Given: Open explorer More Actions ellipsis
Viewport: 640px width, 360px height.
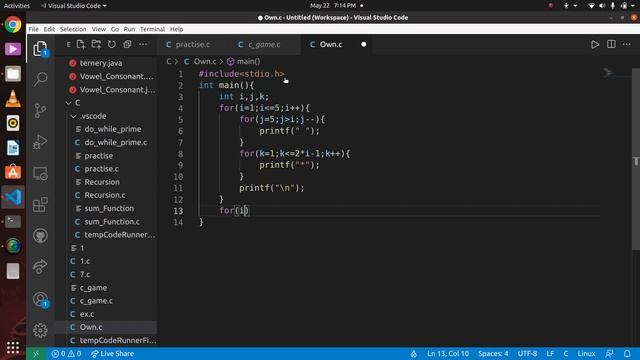Looking at the screenshot, I should click(143, 44).
